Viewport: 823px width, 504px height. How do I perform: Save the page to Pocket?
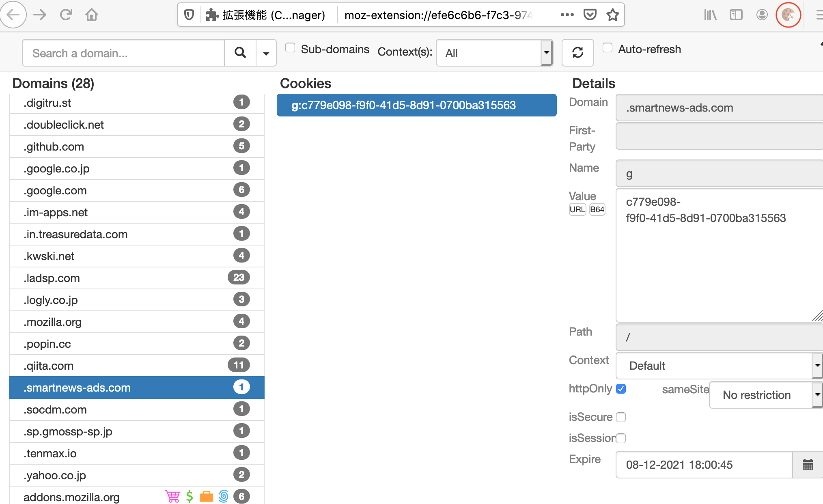pos(590,15)
